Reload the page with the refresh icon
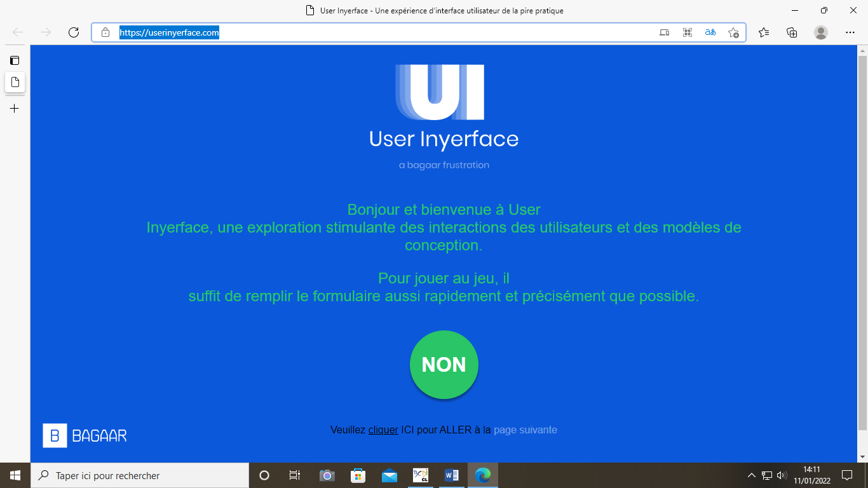 click(74, 32)
